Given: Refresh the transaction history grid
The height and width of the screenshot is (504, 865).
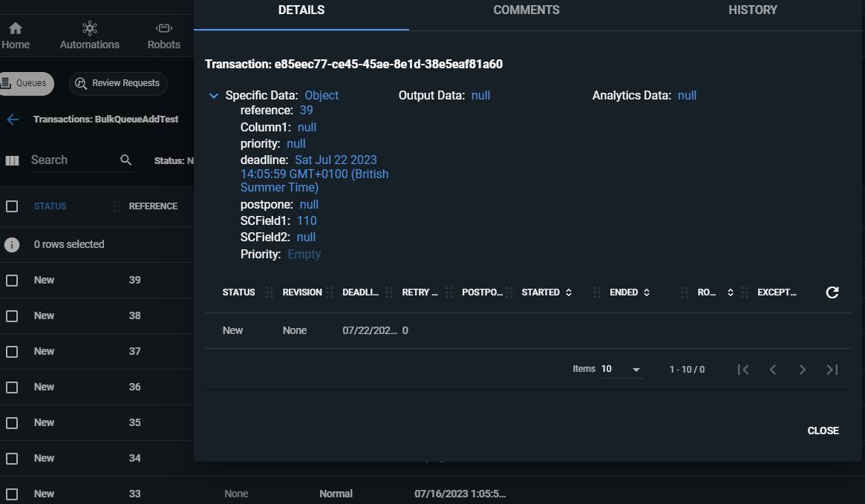Looking at the screenshot, I should tap(832, 292).
